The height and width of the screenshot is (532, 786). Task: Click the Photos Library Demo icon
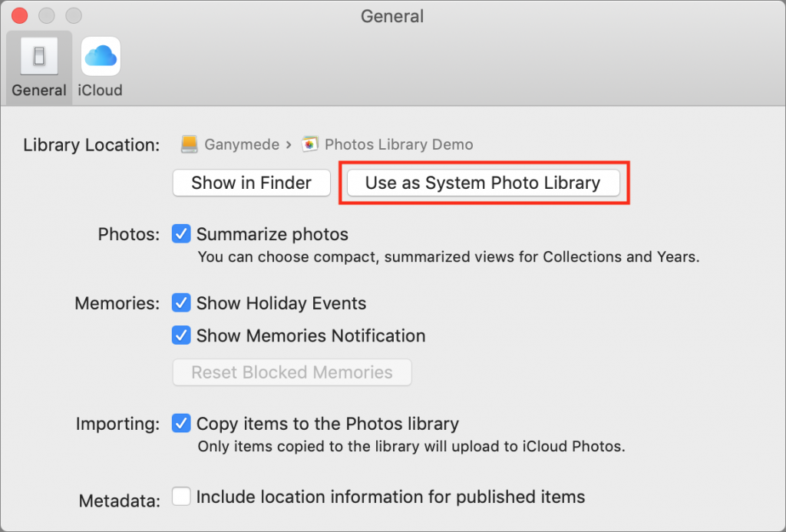point(310,144)
